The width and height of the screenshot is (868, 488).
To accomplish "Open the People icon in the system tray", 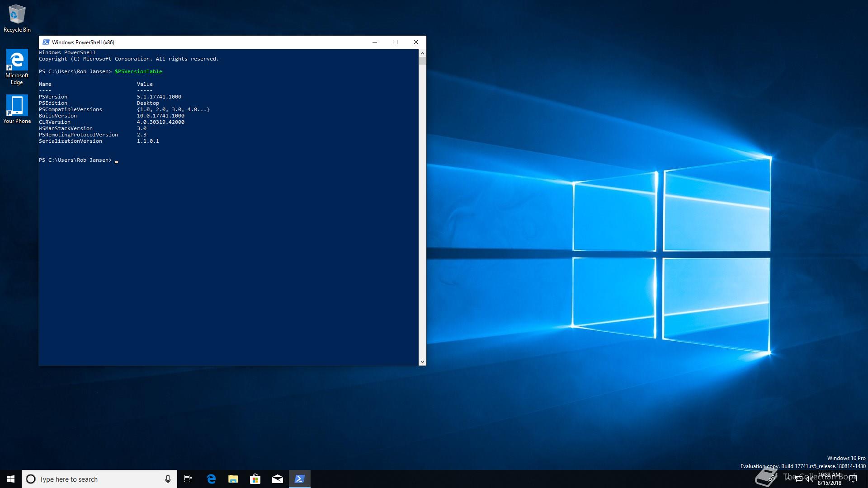I will click(x=771, y=479).
